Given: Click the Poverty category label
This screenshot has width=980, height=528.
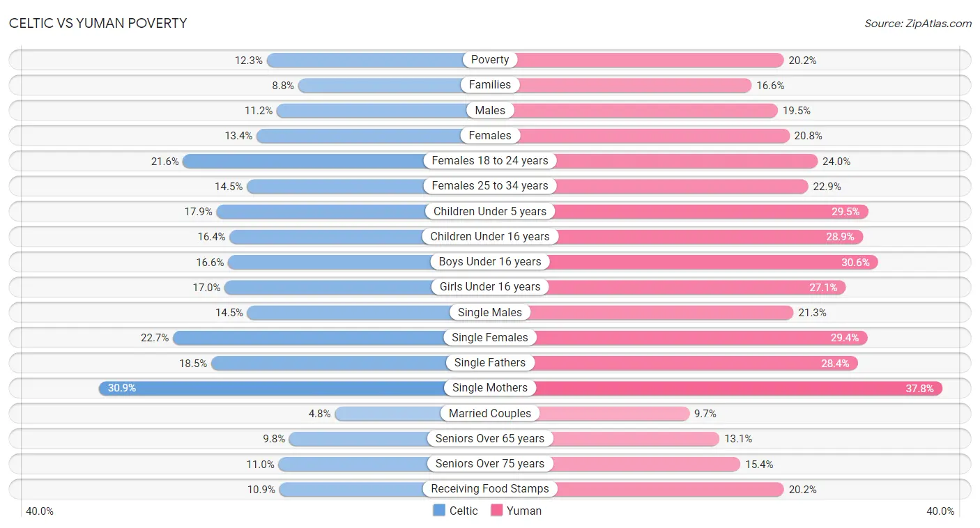Looking at the screenshot, I should [x=490, y=60].
